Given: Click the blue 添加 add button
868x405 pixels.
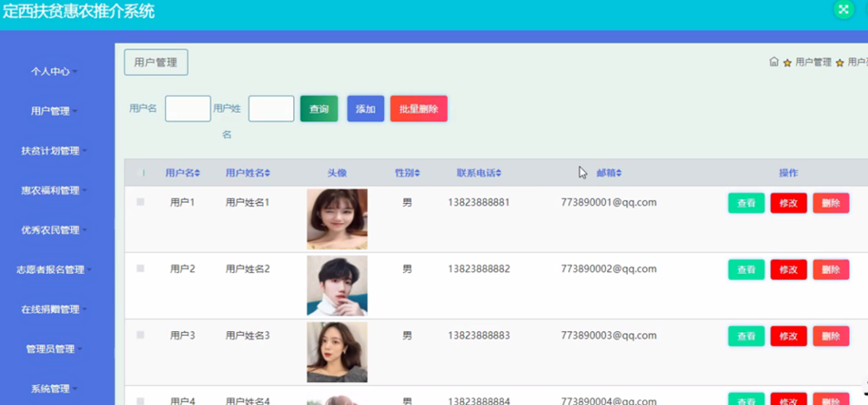Looking at the screenshot, I should [365, 108].
